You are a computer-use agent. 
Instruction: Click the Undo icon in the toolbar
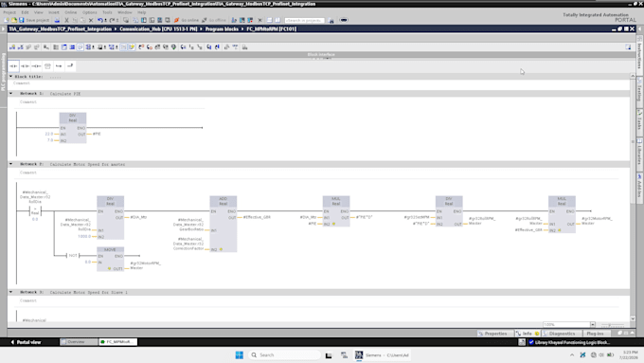click(x=100, y=20)
